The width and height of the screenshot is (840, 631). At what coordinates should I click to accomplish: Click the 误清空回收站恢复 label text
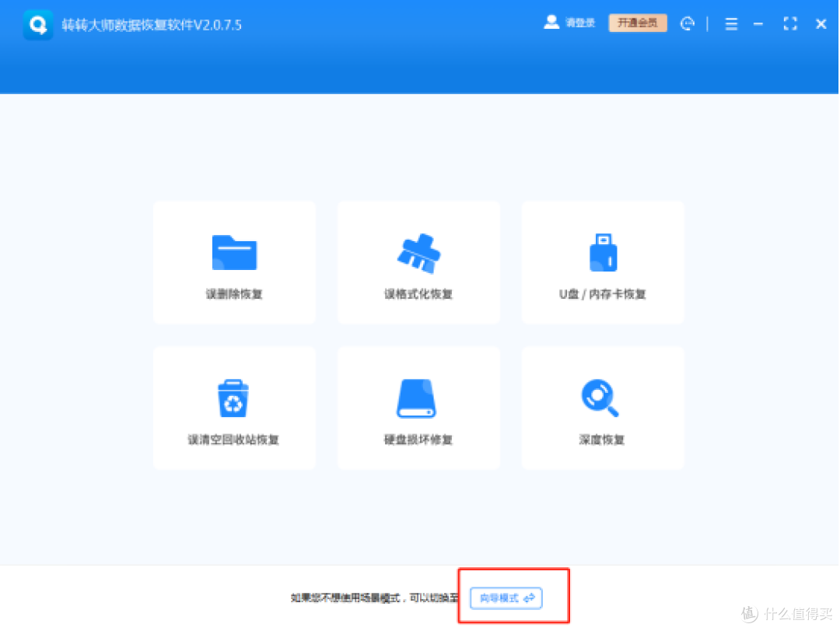pyautogui.click(x=233, y=440)
